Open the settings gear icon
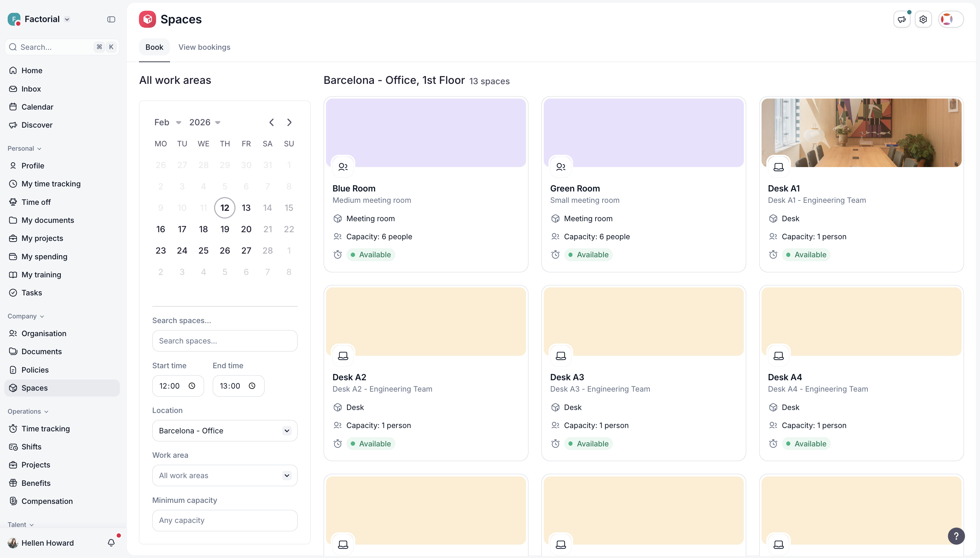Screen dimensions: 980x558 923,19
